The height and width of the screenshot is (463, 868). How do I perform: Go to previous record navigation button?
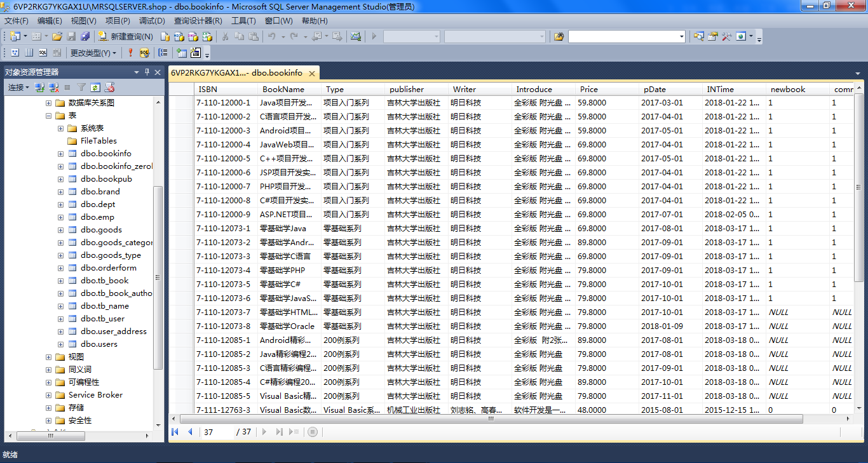[x=190, y=432]
